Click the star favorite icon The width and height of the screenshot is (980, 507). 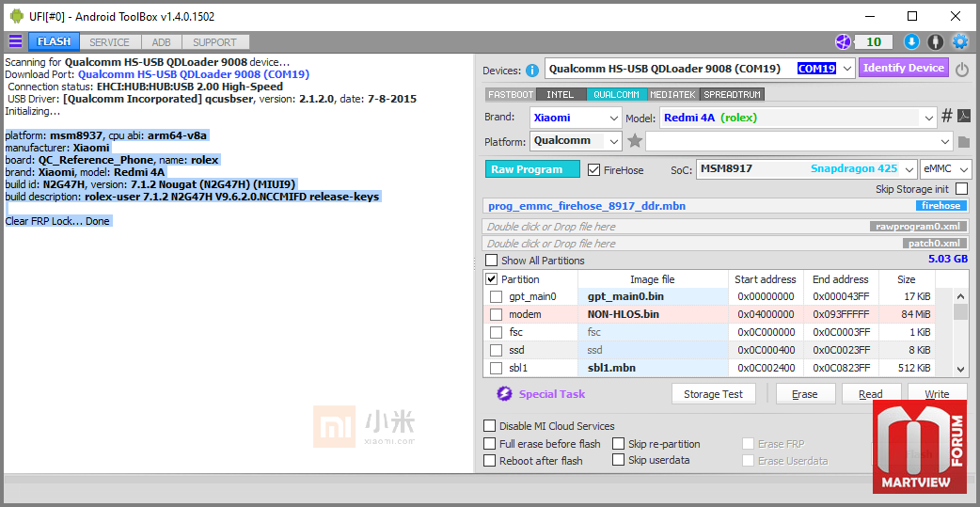tap(635, 141)
